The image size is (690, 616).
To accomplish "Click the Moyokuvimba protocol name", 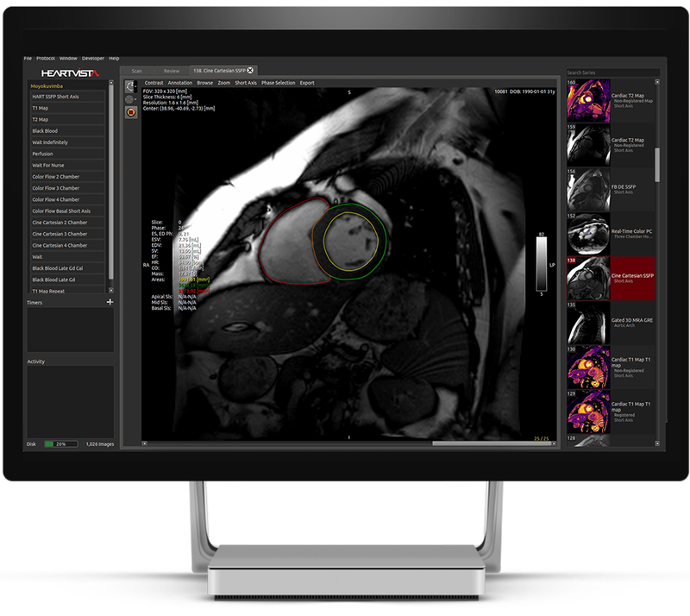I will [47, 86].
